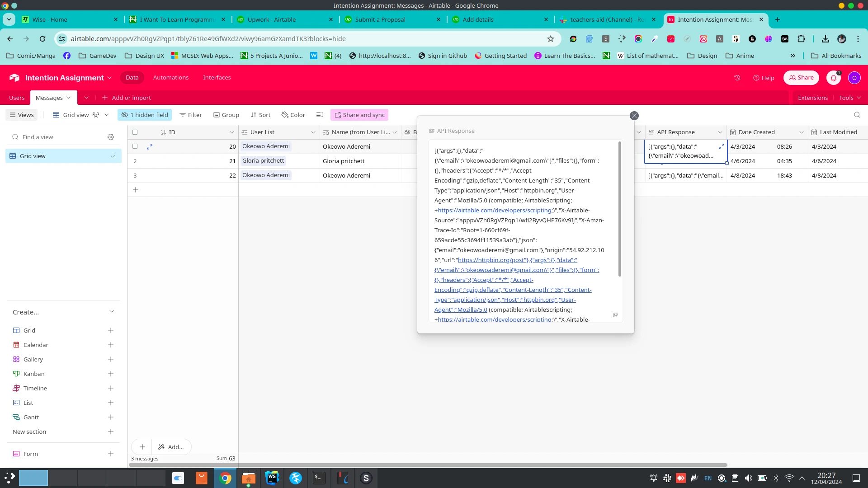
Task: Switch to the Users table tab
Action: point(17,98)
